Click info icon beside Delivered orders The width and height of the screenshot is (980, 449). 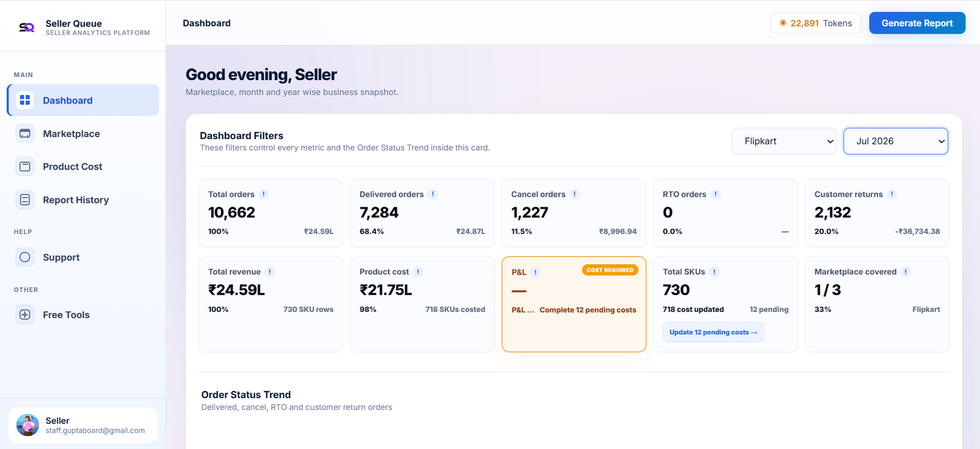(433, 194)
